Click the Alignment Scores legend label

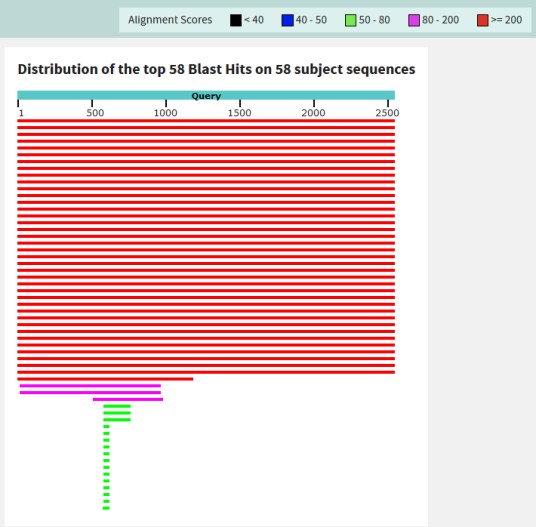[170, 20]
